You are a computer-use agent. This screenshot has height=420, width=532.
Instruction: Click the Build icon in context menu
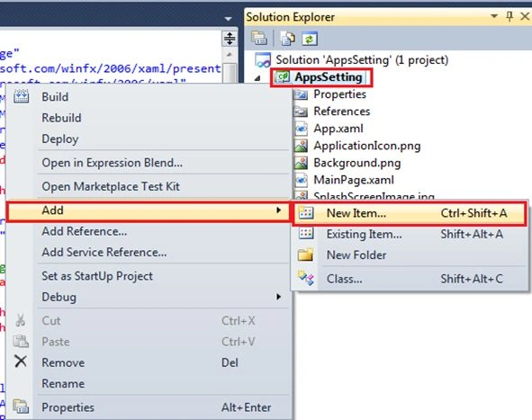[21, 96]
